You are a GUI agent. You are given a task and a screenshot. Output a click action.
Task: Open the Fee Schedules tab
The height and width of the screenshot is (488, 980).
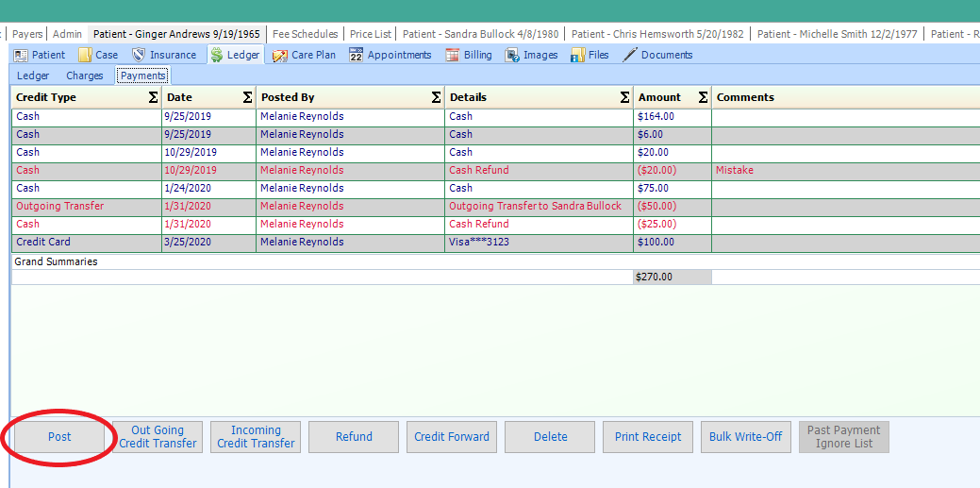click(305, 34)
